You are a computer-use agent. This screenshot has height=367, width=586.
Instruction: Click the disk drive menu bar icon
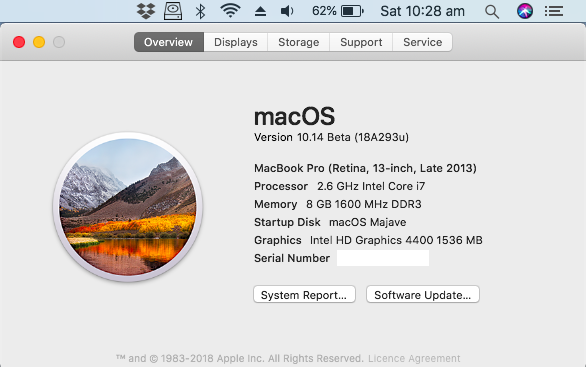click(x=173, y=11)
